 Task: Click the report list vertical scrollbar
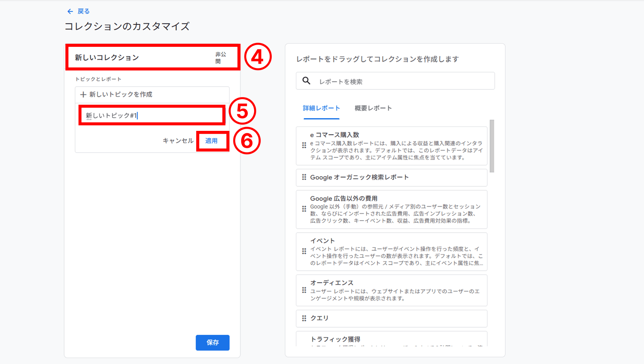[x=492, y=146]
